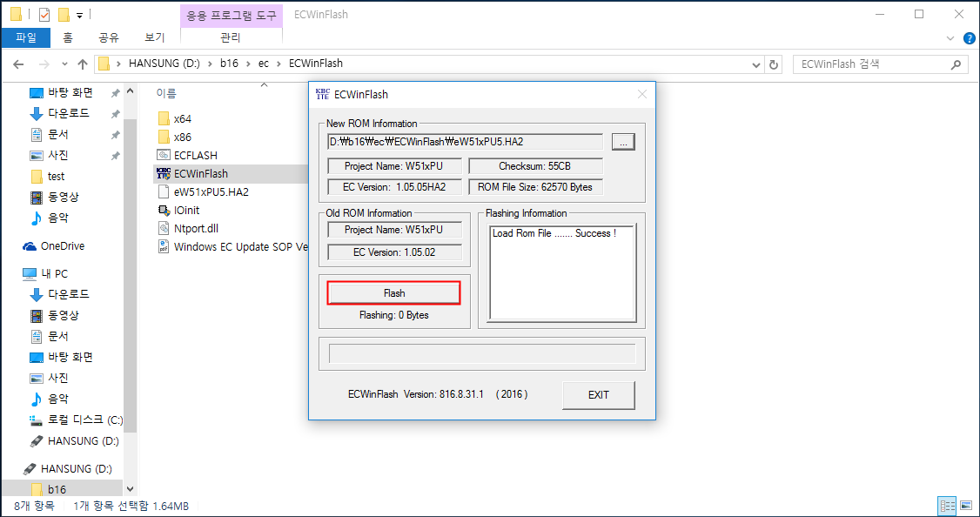Open ROM file browse button (...)
Viewport: 980px width, 517px height.
(623, 142)
